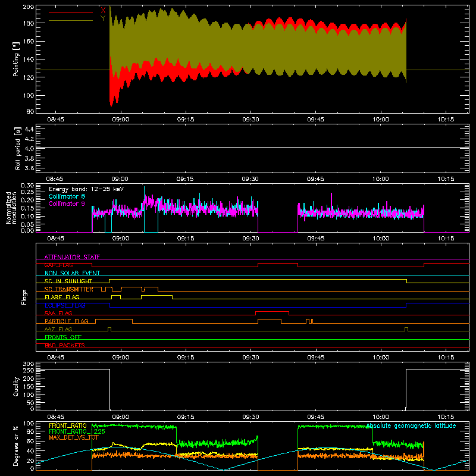Select the red 'X' legend label
Image resolution: width=476 pixels, height=476 pixels.
[x=103, y=10]
